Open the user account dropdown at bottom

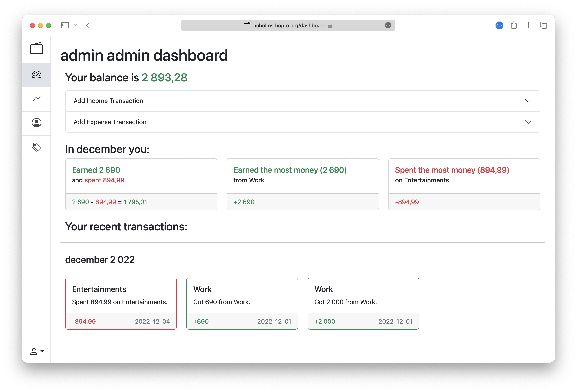[x=37, y=351]
